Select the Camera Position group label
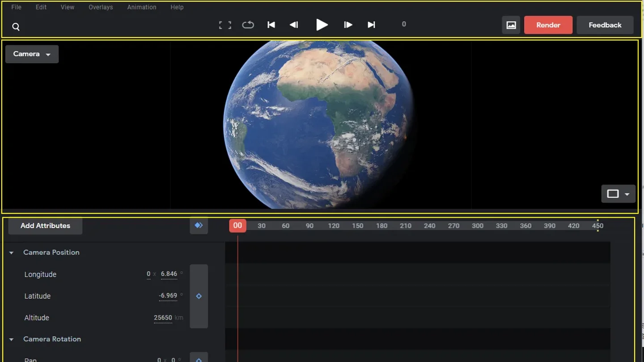The width and height of the screenshot is (644, 362). [51, 253]
